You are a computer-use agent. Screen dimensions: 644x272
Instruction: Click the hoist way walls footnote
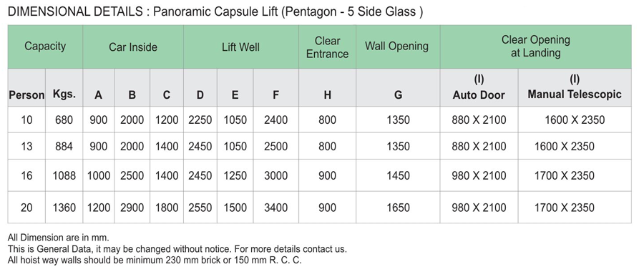(155, 260)
